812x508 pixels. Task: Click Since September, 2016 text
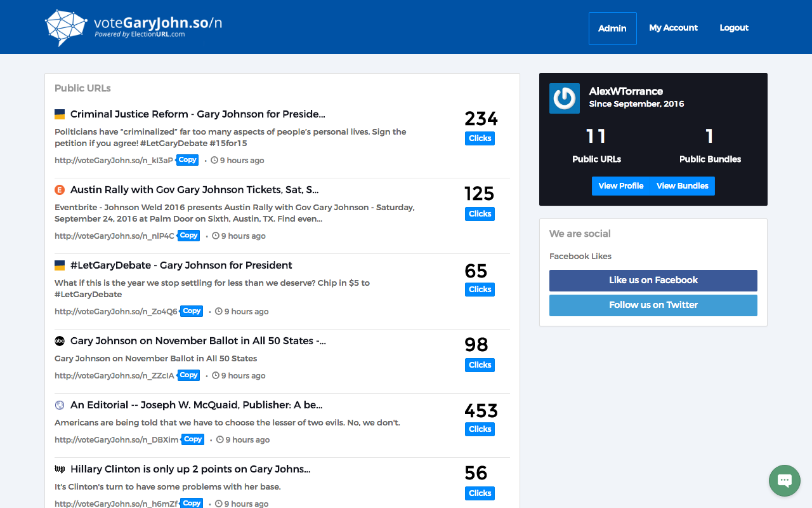click(x=637, y=104)
